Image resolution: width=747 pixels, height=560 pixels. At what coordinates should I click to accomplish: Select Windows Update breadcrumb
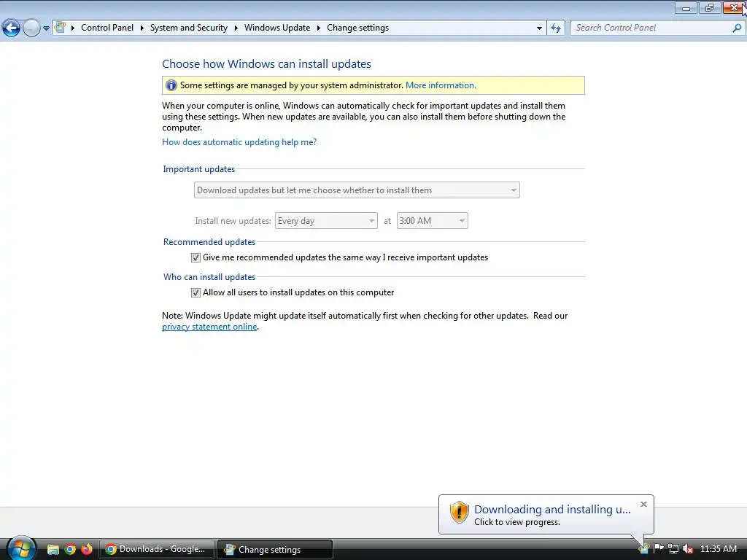click(x=277, y=28)
